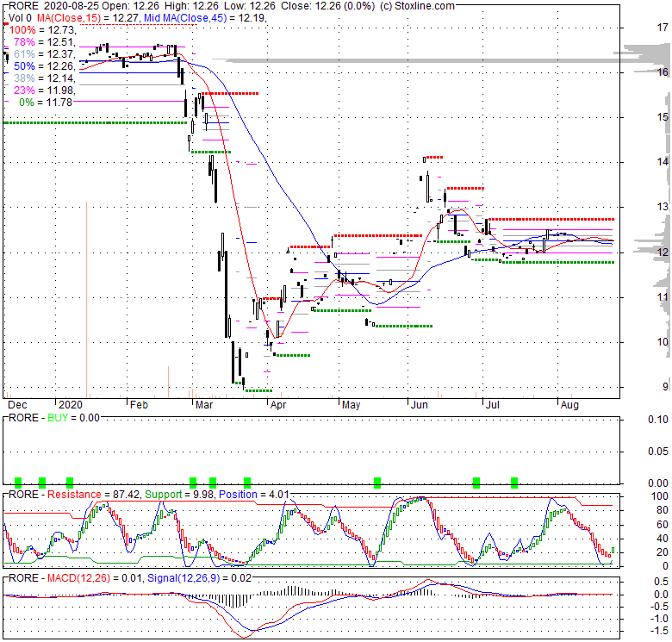The width and height of the screenshot is (672, 642).
Task: Click price axis value 10
Action: coord(663,341)
